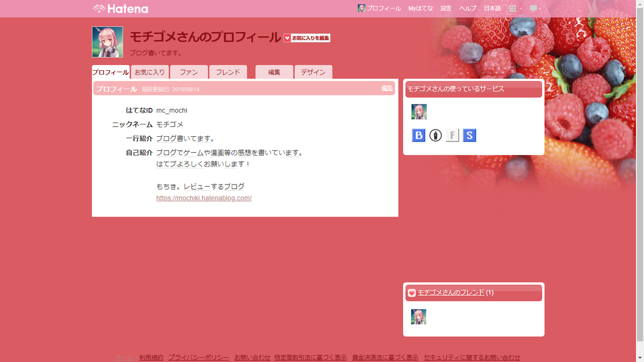Open the speech bubble notification icon

pyautogui.click(x=533, y=8)
